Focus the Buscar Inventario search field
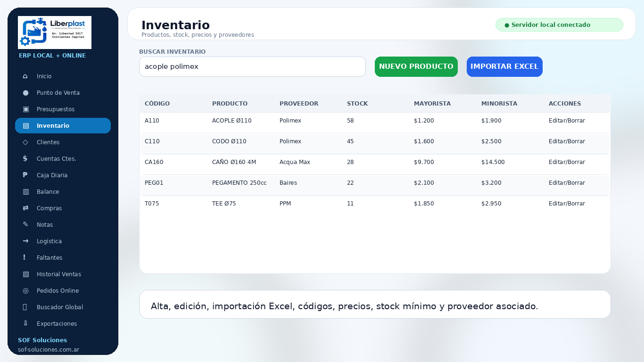Viewport: 644px width, 362px height. [252, 66]
